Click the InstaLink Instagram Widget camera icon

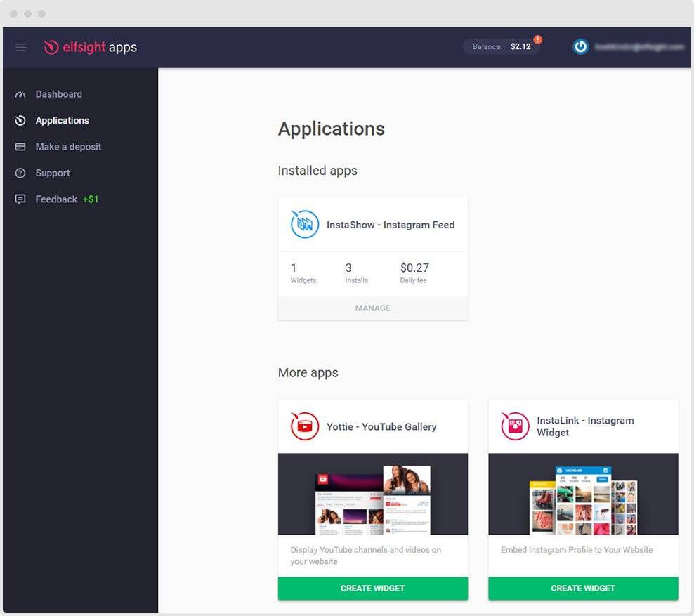click(x=513, y=426)
